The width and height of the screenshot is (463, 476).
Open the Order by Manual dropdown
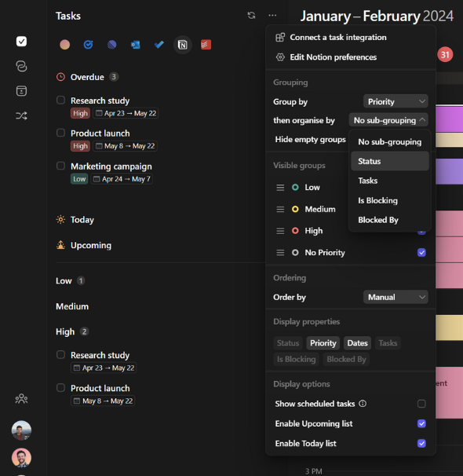pyautogui.click(x=396, y=297)
